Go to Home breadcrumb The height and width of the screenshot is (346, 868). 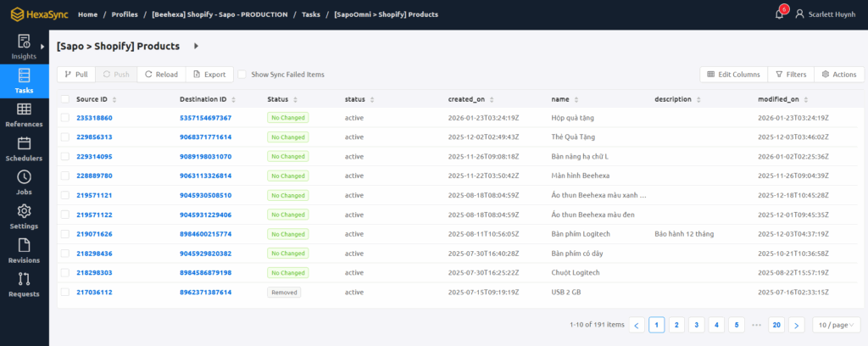click(x=87, y=14)
